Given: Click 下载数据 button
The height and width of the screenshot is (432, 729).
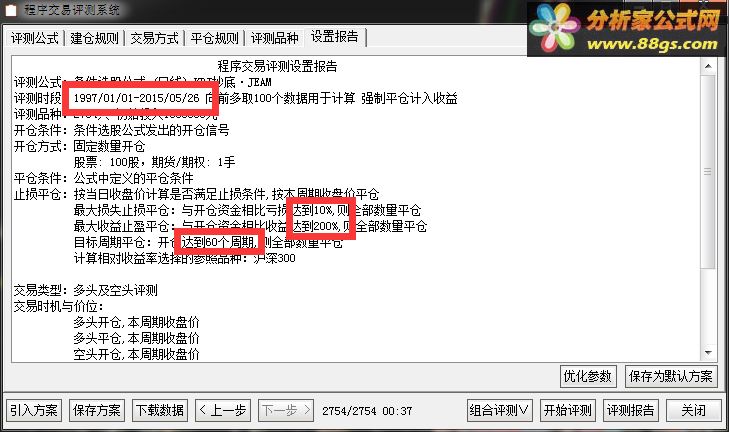Looking at the screenshot, I should [x=160, y=410].
